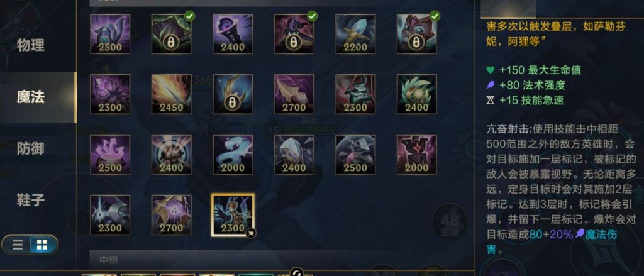The height and width of the screenshot is (276, 644).
Task: Select the blue serpent item costing 2000
Action: pos(233,155)
